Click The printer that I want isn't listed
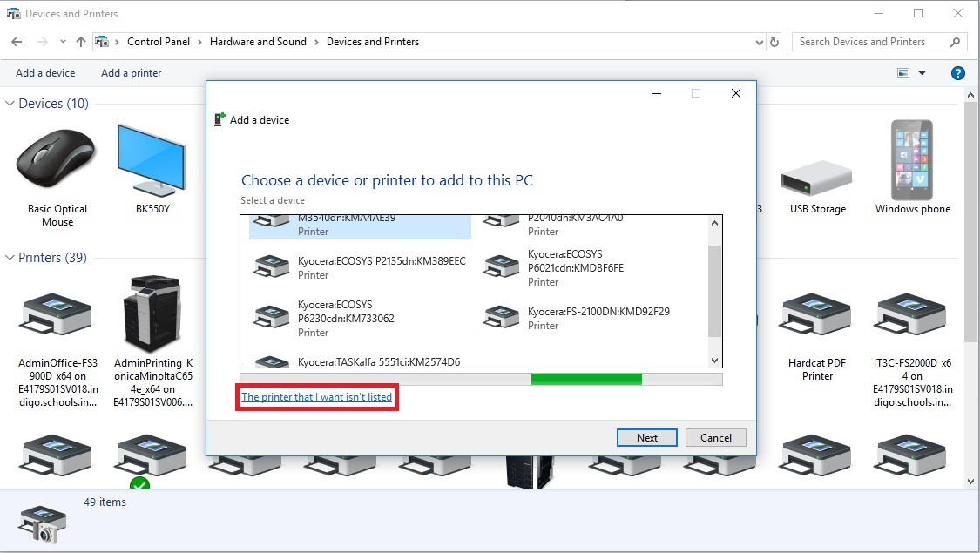The width and height of the screenshot is (980, 553). point(317,397)
